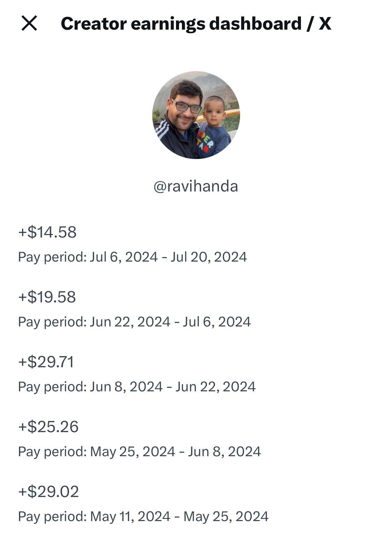Open the @ravihanda profile handle

[x=196, y=186]
